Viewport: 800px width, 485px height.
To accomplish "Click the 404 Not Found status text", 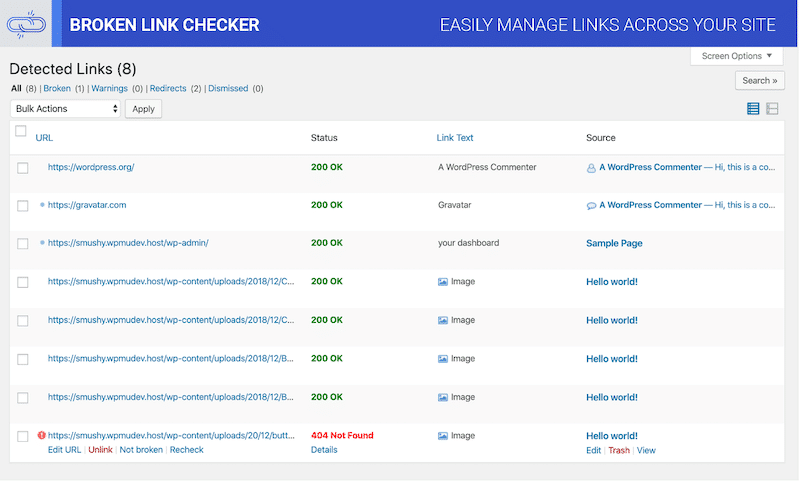I will click(x=342, y=436).
